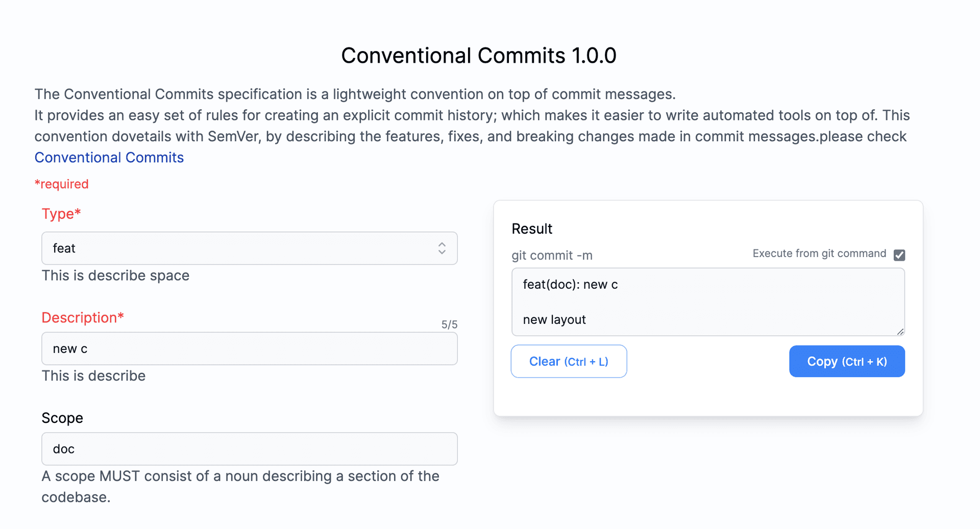Click the Conventional Commits 1.0.0 page title
Viewport: 980px width, 529px height.
pyautogui.click(x=479, y=56)
